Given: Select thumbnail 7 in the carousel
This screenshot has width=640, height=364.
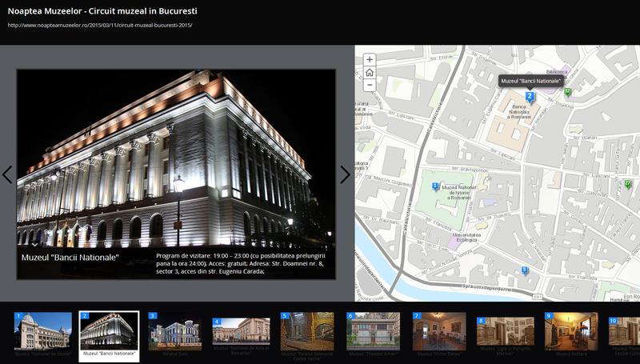Looking at the screenshot, I should pyautogui.click(x=439, y=331).
